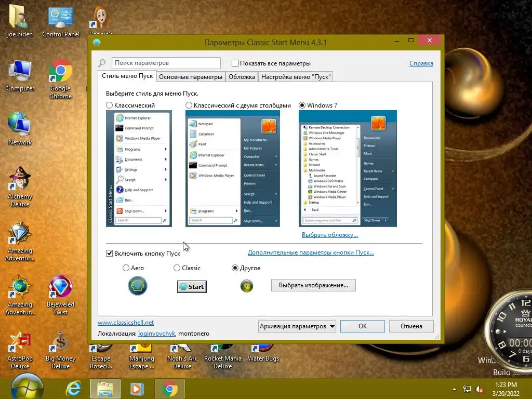
Task: Click the Classic style menu preview thumbnail
Action: point(139,168)
